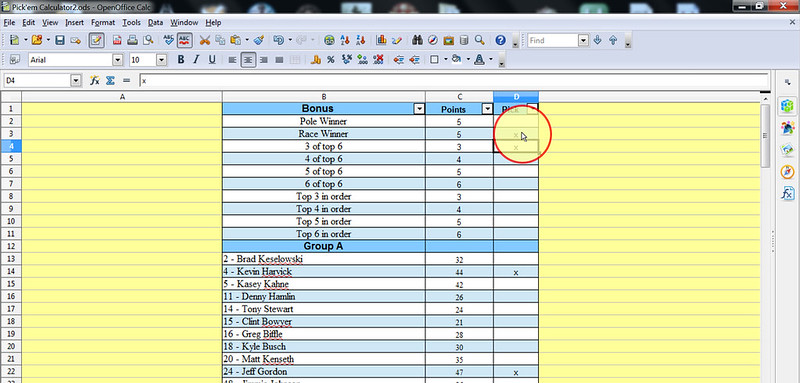Apply Currency number format icon
The image size is (800, 383).
(316, 60)
